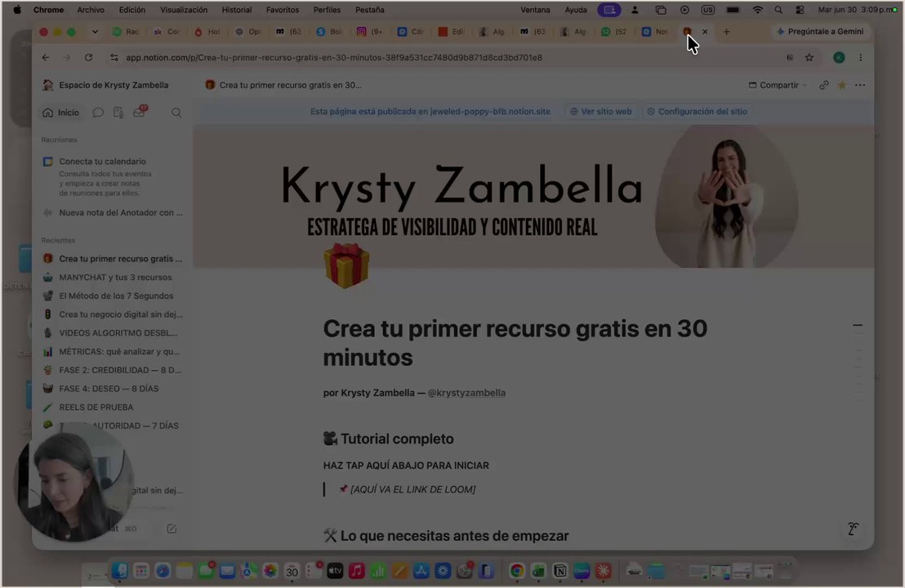905x588 pixels.
Task: Open El Método de los 7 Segundos
Action: [x=113, y=296]
